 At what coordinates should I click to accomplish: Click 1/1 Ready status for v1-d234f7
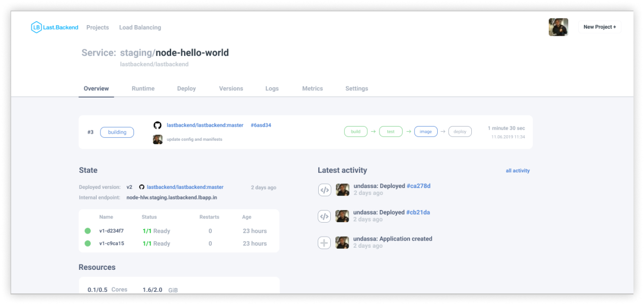click(156, 231)
